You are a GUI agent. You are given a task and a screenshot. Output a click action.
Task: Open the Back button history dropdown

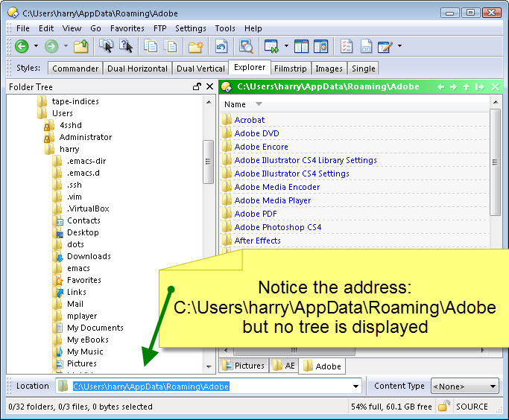point(36,45)
